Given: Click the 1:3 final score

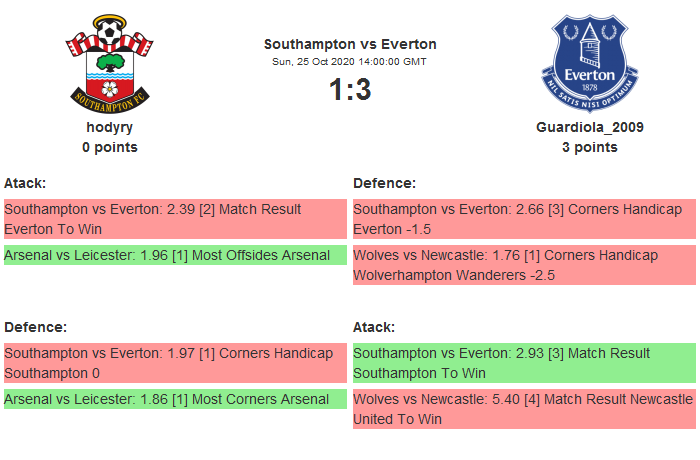Looking at the screenshot, I should 350,89.
